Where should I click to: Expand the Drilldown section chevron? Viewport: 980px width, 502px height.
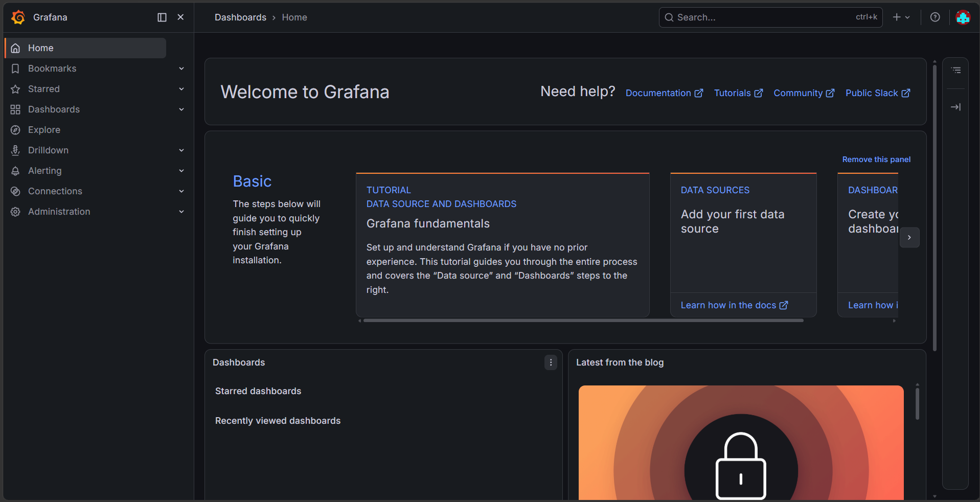181,150
